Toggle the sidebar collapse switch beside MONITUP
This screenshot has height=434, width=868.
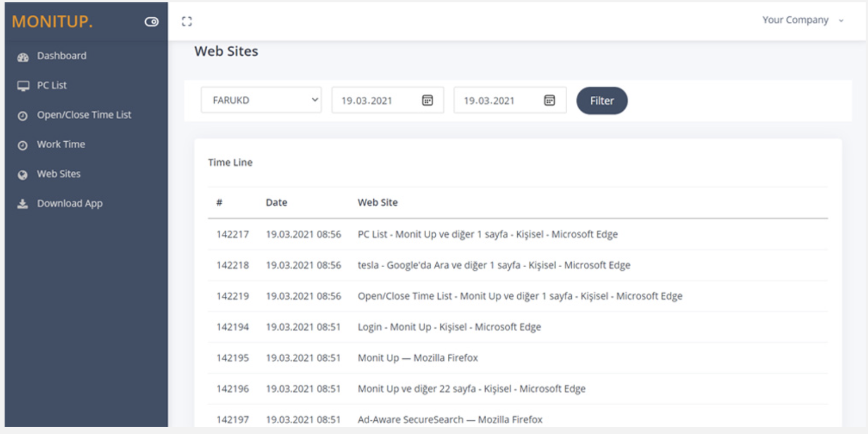[152, 22]
